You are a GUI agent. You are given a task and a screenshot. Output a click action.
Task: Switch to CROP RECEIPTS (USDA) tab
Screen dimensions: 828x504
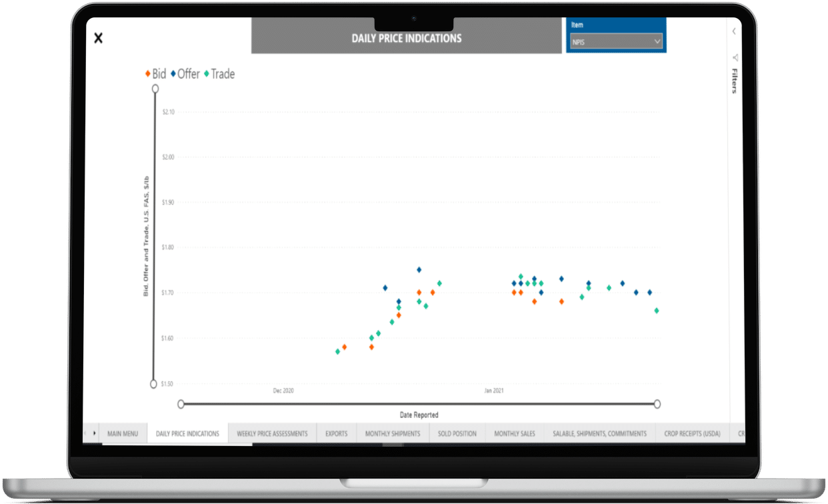tap(693, 433)
